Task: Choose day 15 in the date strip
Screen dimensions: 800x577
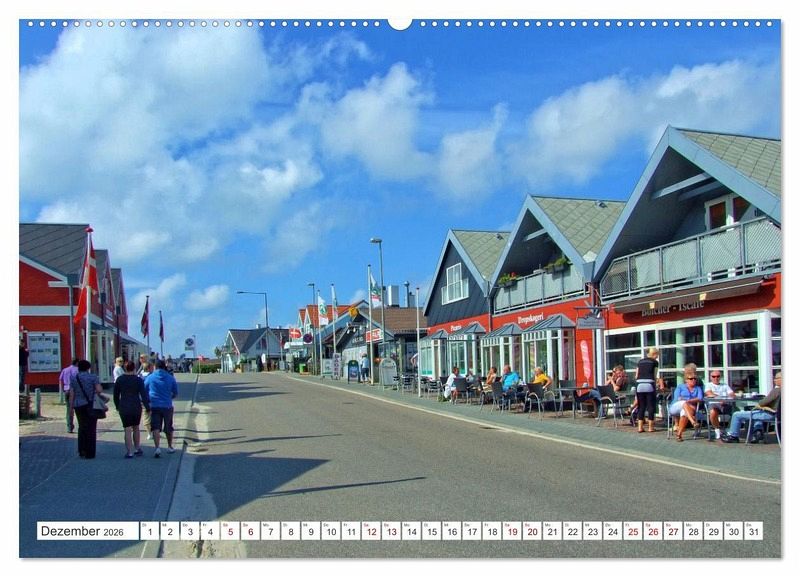Action: pos(431,531)
